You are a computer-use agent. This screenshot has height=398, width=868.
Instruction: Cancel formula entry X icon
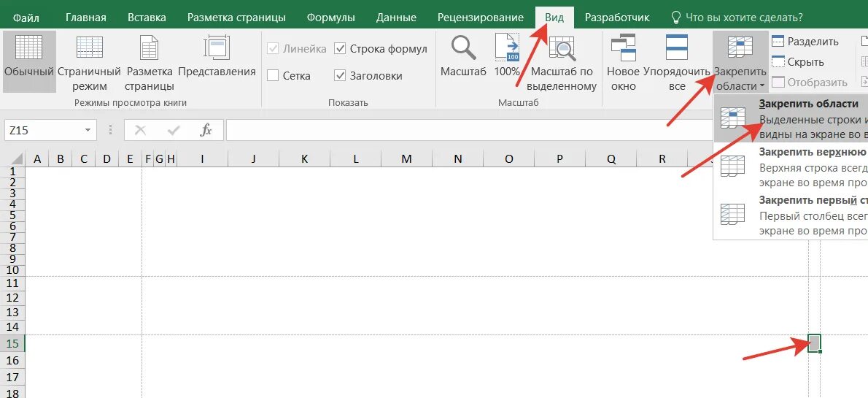pyautogui.click(x=141, y=130)
